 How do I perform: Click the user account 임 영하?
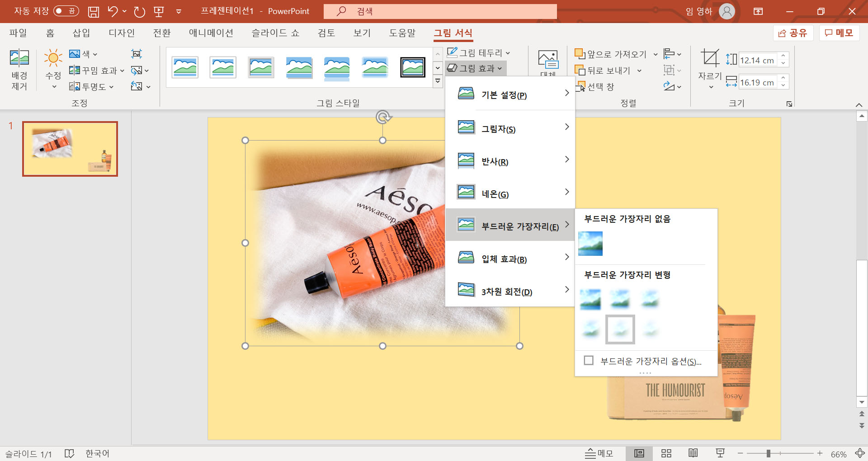(x=710, y=11)
